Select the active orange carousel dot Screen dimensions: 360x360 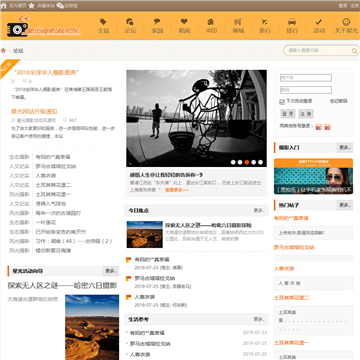click(x=247, y=162)
